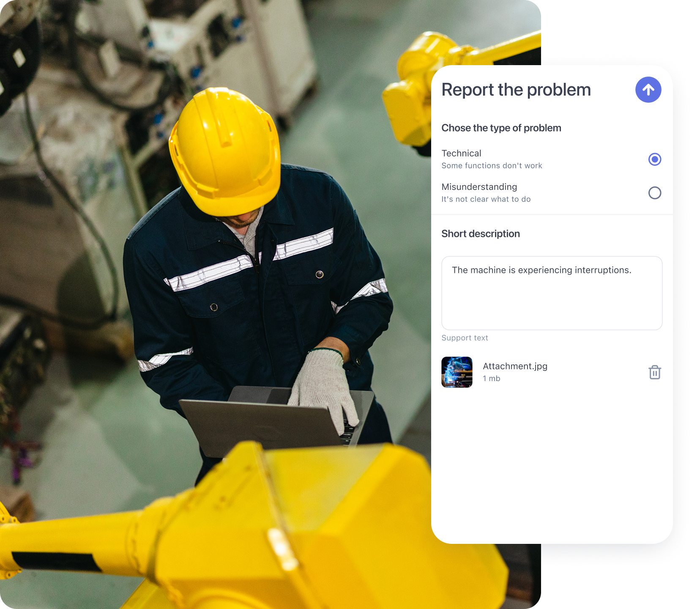Click the 'Chose the type of problem' heading
Image resolution: width=700 pixels, height=609 pixels.
coord(501,128)
